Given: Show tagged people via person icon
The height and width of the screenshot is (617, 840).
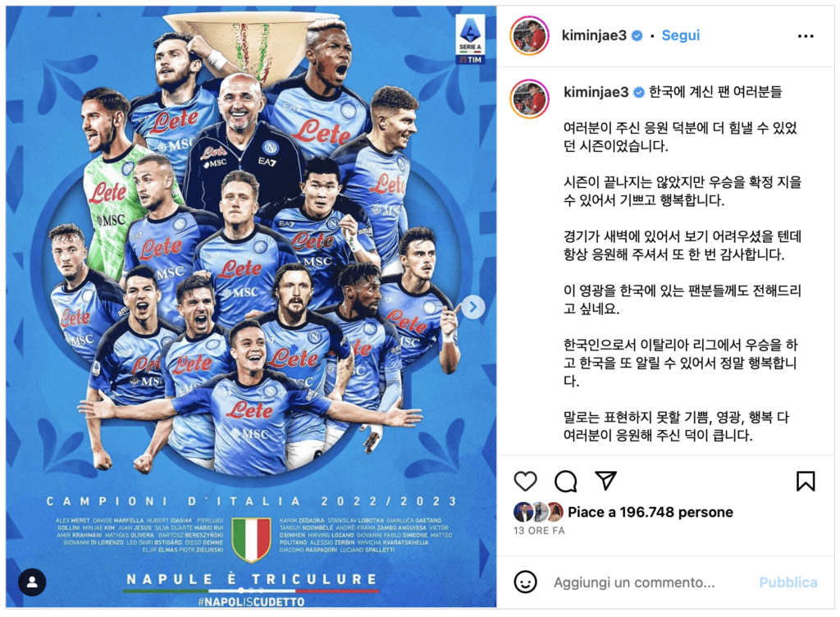Looking at the screenshot, I should [32, 582].
